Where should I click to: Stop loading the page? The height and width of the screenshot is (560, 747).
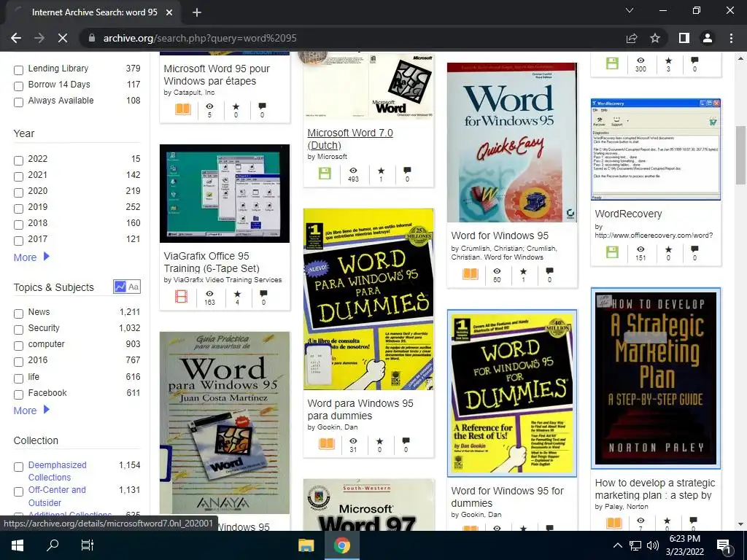pyautogui.click(x=63, y=38)
